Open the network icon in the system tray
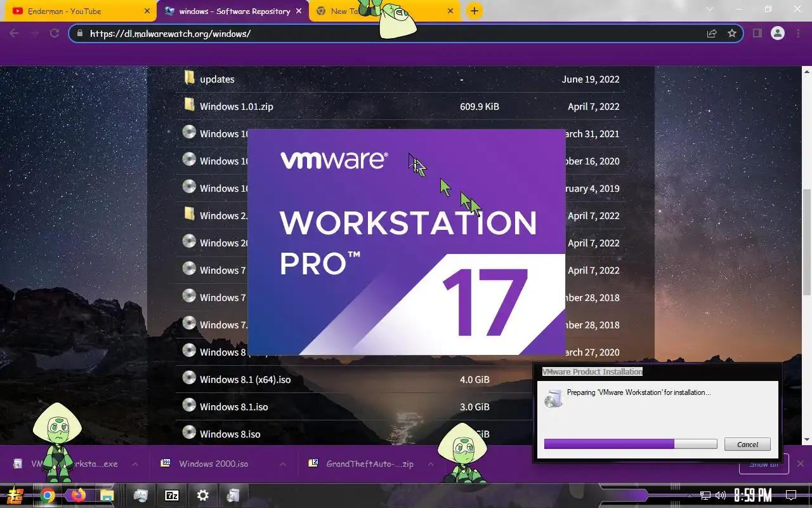 coord(705,495)
